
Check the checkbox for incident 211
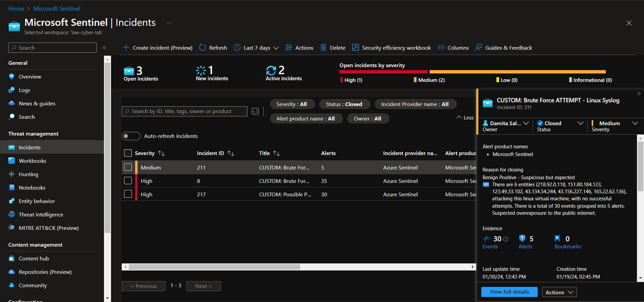128,167
